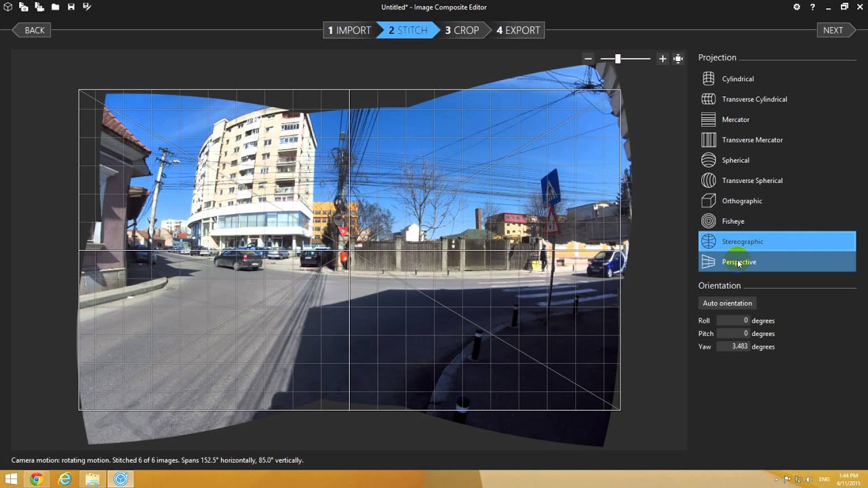Viewport: 868px width, 488px height.
Task: Select the Transverse Cylindrical projection icon
Action: 709,99
